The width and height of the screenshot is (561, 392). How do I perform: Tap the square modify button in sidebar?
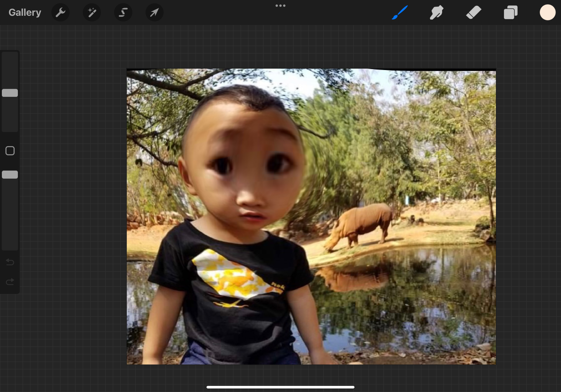(x=10, y=151)
